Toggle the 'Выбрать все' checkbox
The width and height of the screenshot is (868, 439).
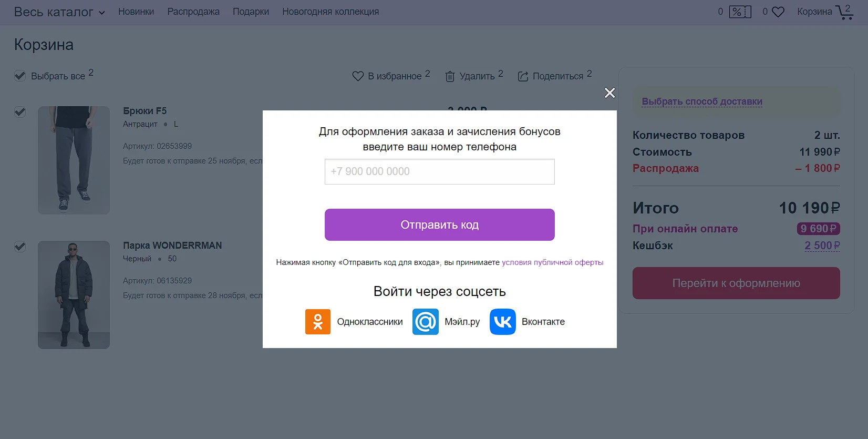(x=20, y=76)
